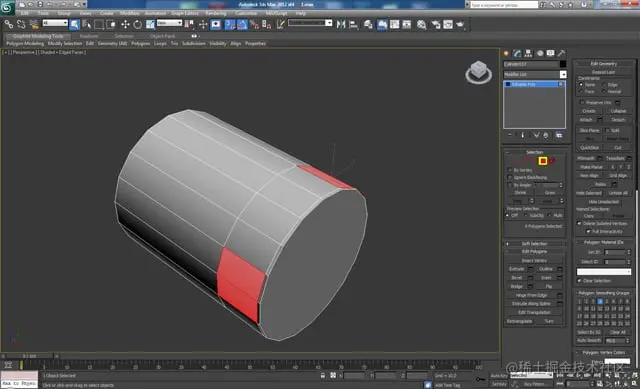Click the Unlink Selection tool icon
This screenshot has height=389, width=640.
click(21, 24)
